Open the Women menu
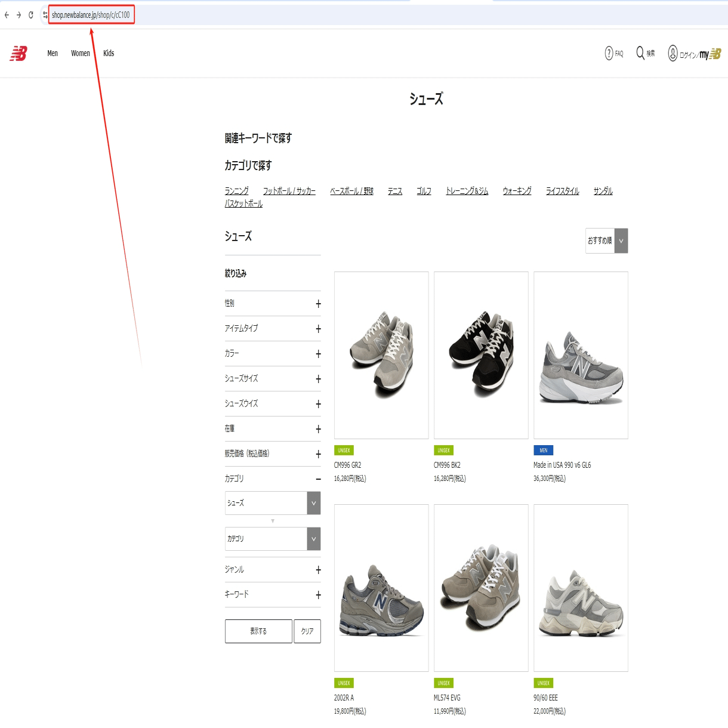 pyautogui.click(x=81, y=54)
